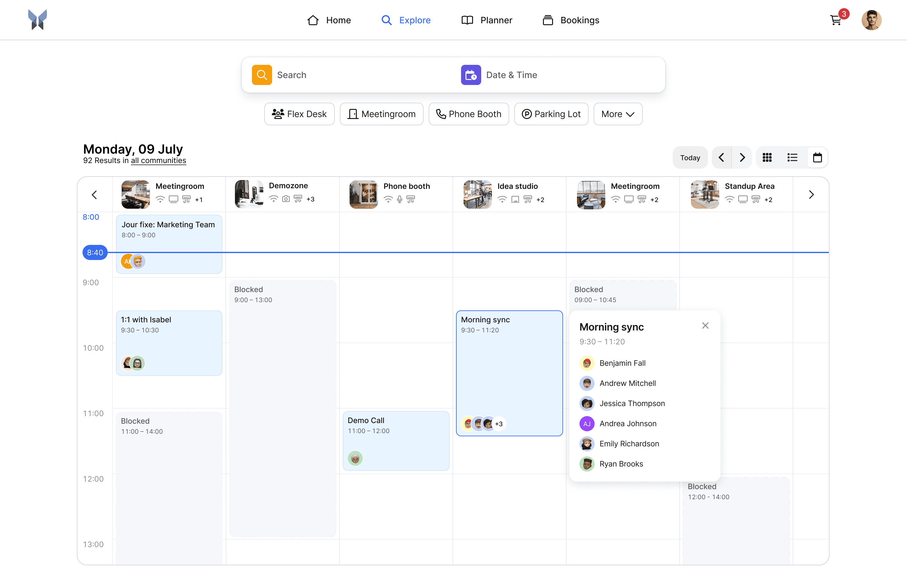Viewport: 907px width, 588px height.
Task: Open the Demo Call booking
Action: pos(396,440)
